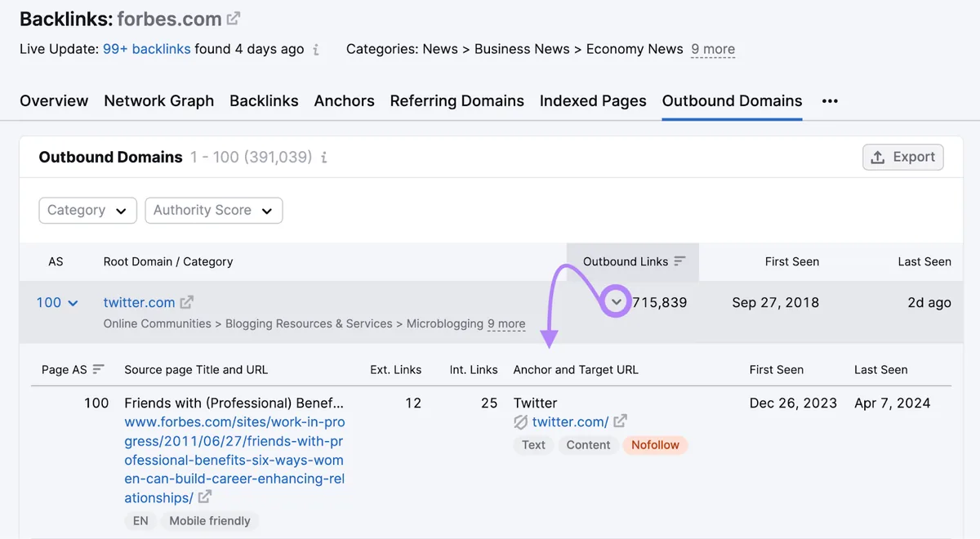Click sort icon next to Page AS
The image size is (980, 539).
(x=98, y=369)
